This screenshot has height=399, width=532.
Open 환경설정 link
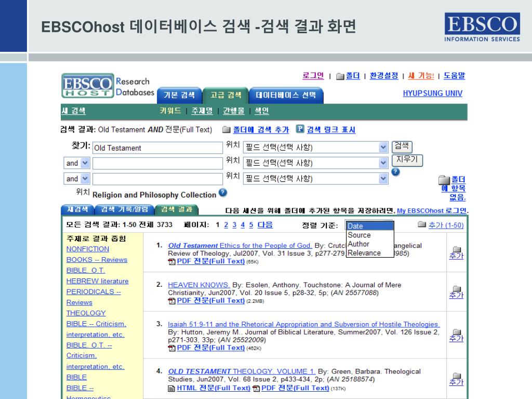(384, 76)
